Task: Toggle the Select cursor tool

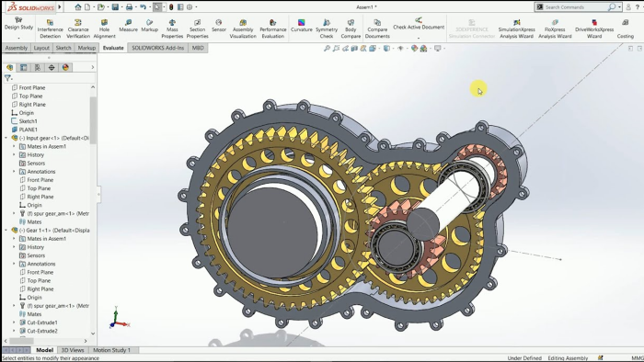Action: (157, 7)
